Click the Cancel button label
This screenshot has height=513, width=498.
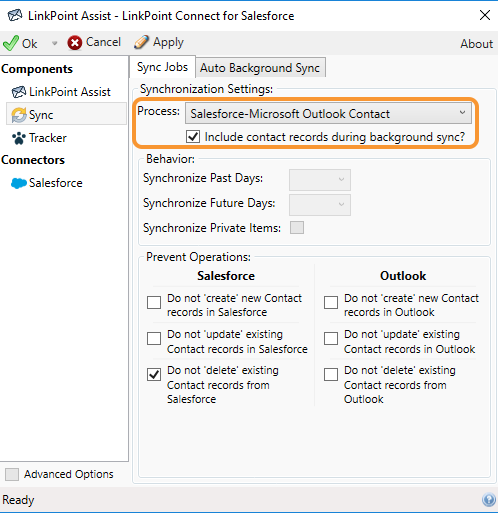click(x=103, y=42)
